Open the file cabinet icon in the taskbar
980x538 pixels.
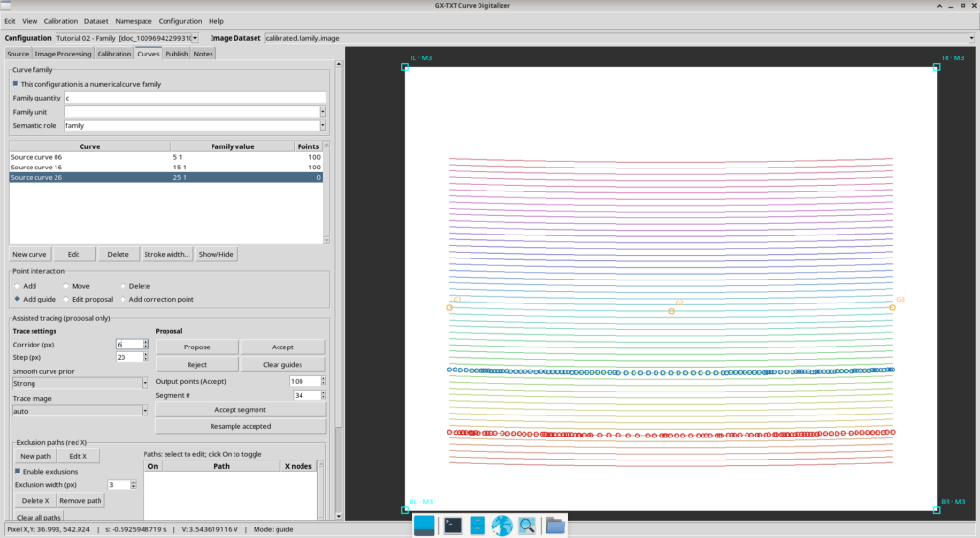point(478,526)
